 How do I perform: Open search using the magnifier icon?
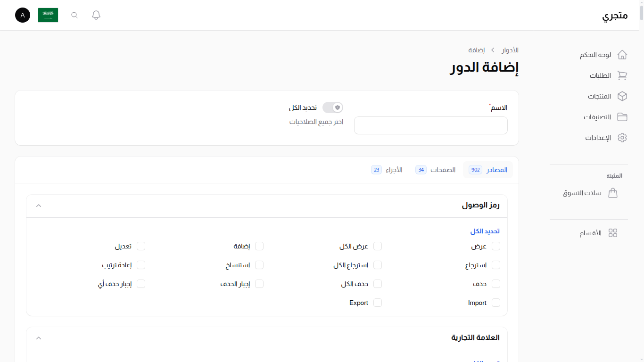(x=74, y=15)
